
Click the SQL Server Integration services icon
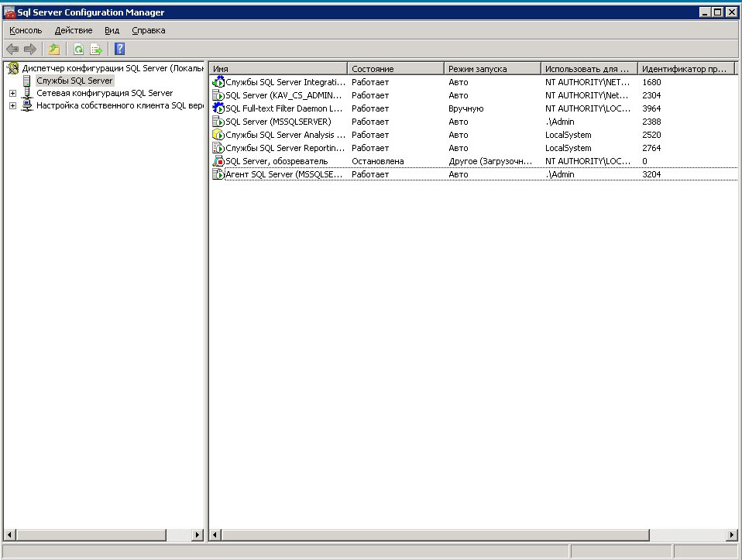[x=218, y=82]
